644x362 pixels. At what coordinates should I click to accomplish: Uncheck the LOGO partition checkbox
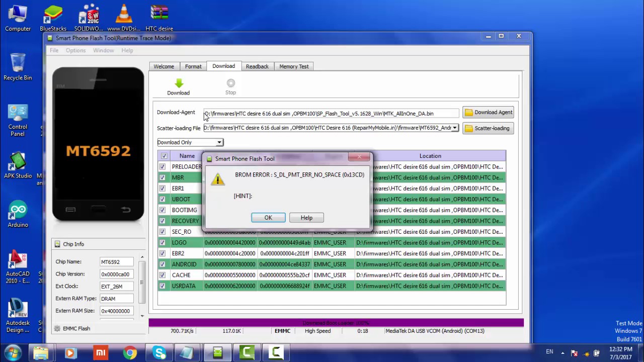click(162, 242)
